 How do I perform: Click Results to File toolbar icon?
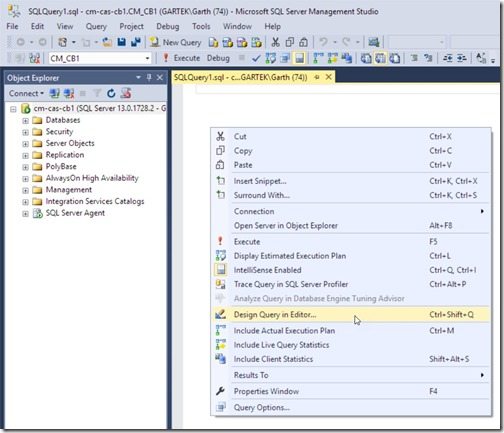pyautogui.click(x=395, y=58)
